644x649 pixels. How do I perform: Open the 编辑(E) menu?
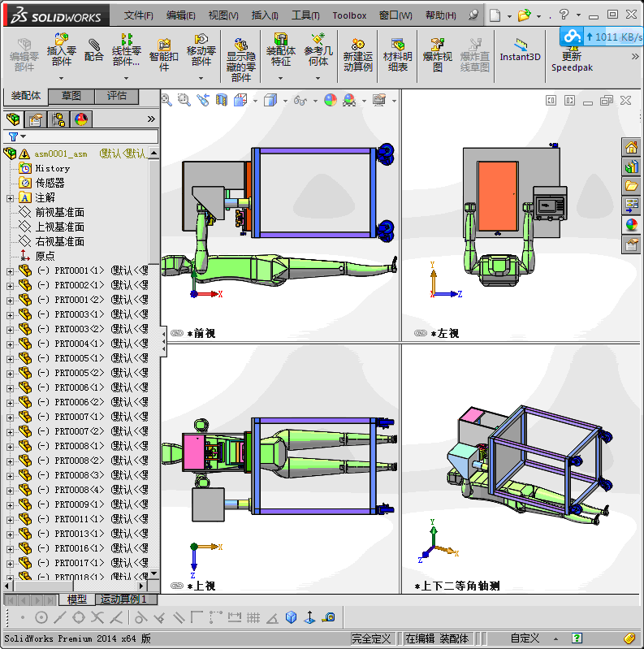click(x=180, y=15)
